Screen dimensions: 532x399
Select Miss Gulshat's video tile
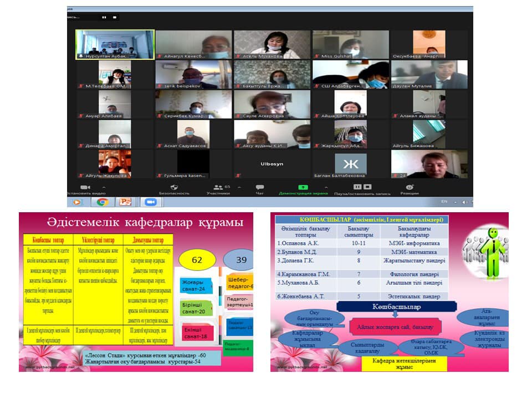[x=350, y=44]
